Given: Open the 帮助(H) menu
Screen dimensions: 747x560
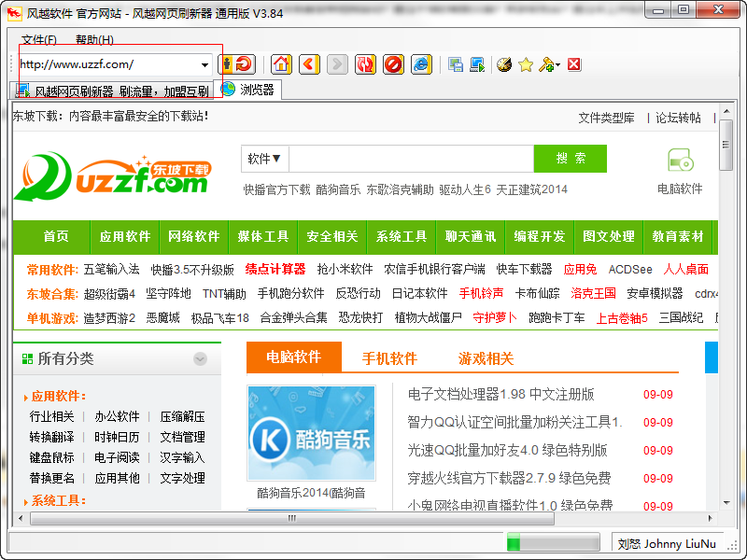Looking at the screenshot, I should coord(95,39).
